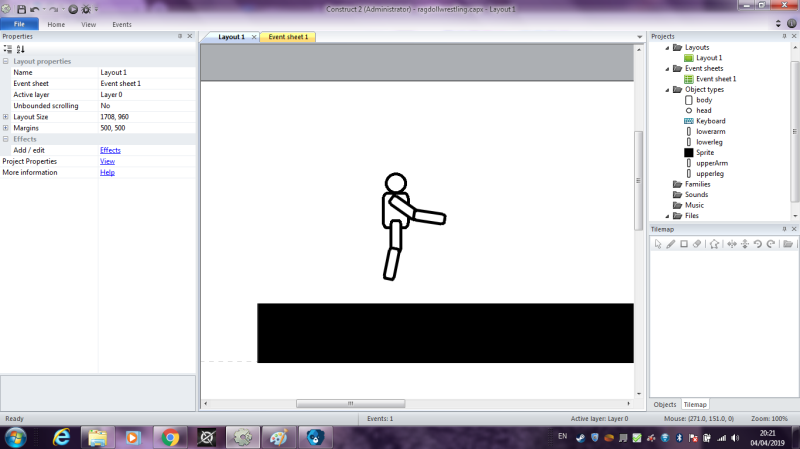Image resolution: width=800 pixels, height=449 pixels.
Task: Flip tile vertically in Tilemap bar
Action: coord(745,244)
